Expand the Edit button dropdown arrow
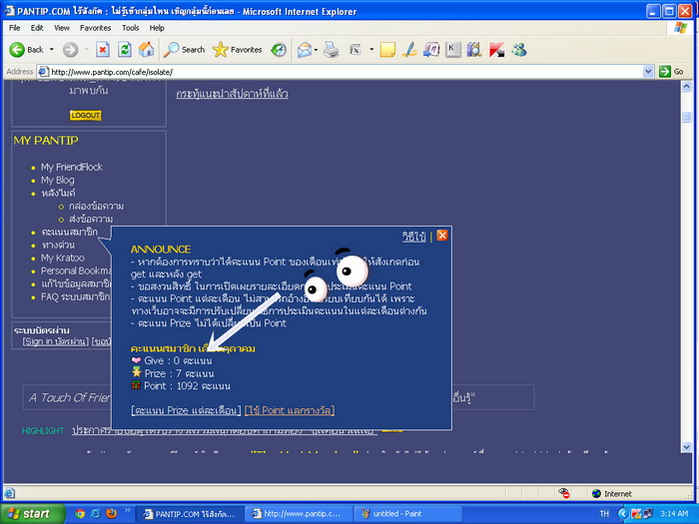Screen dimensions: 699x524 (x=371, y=50)
